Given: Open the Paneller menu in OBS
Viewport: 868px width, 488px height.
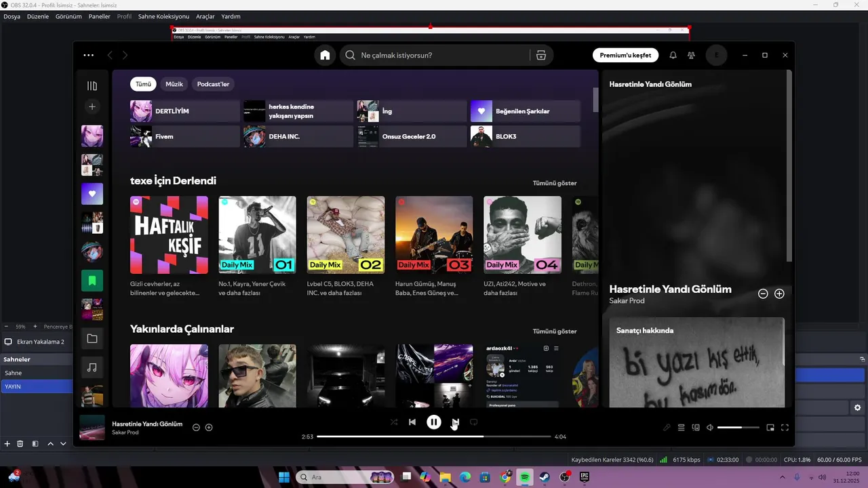Looking at the screenshot, I should [99, 16].
